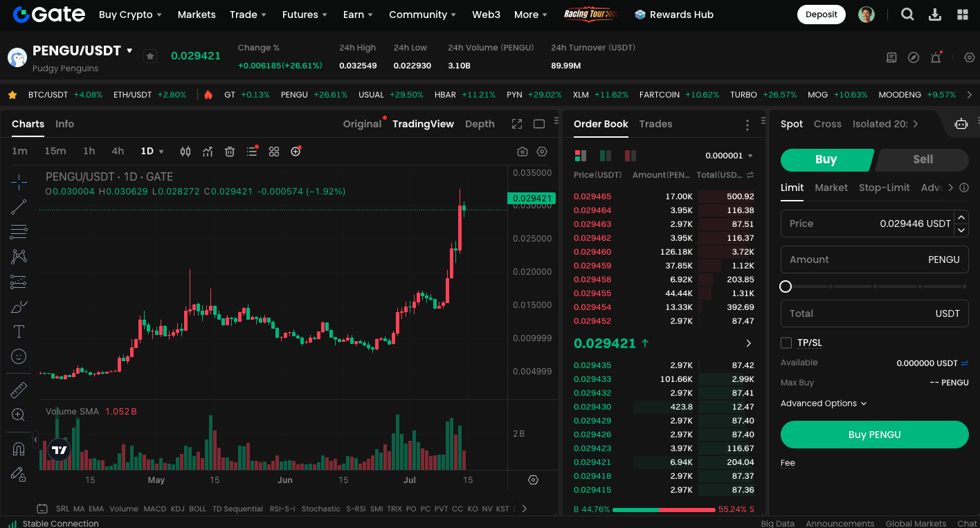Open the order book 0.000001 precision dropdown

pyautogui.click(x=729, y=156)
